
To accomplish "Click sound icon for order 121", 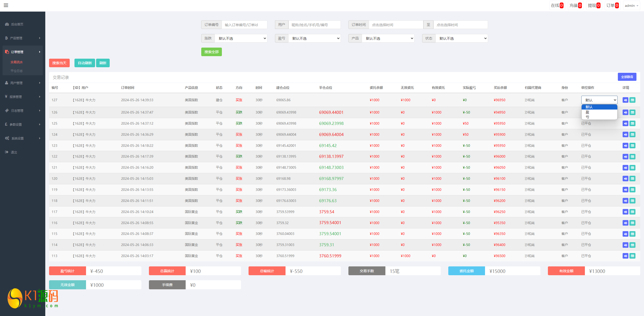I will coord(625,168).
